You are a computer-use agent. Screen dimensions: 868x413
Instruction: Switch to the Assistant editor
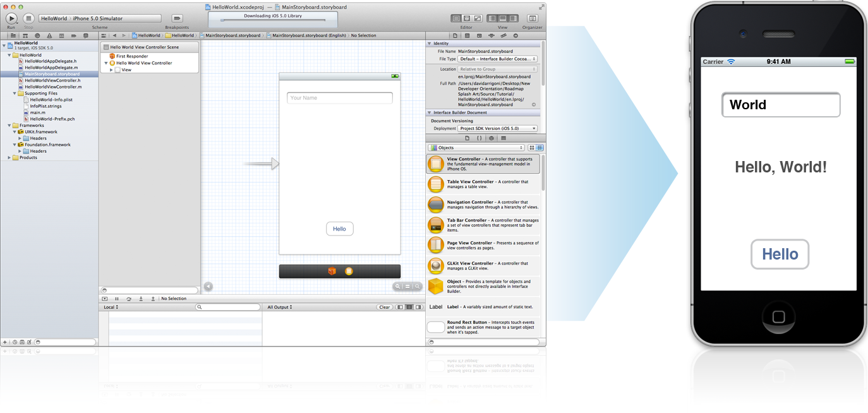click(x=467, y=18)
